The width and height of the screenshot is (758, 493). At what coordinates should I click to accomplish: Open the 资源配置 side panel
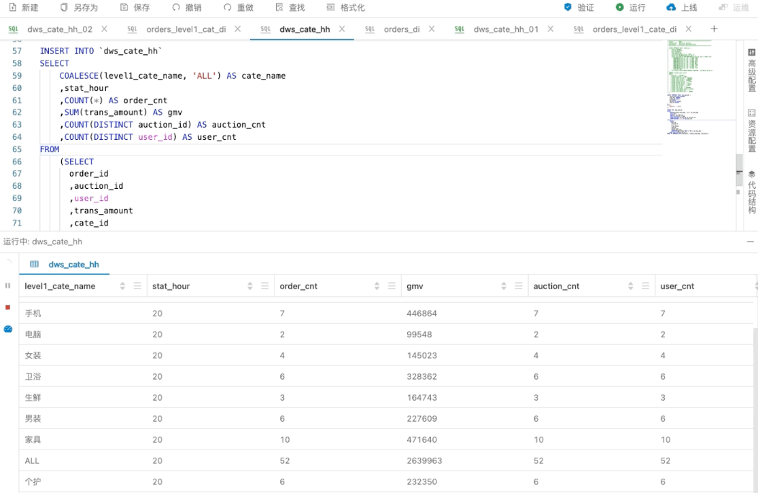(751, 130)
